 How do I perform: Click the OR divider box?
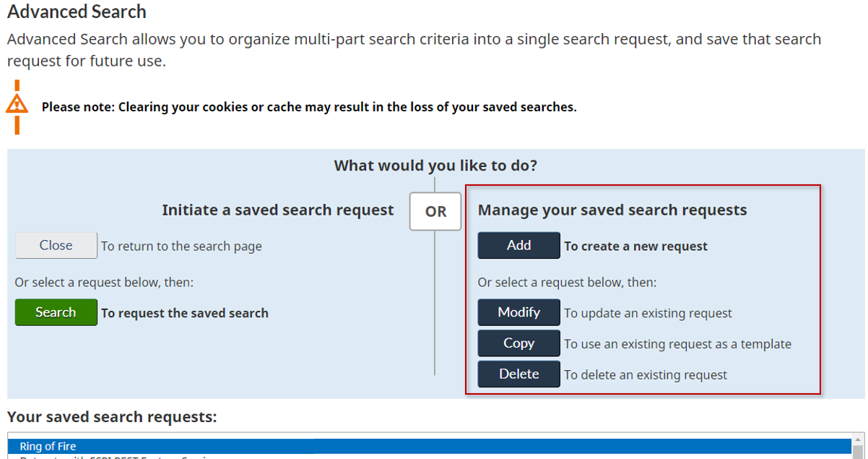pos(435,211)
